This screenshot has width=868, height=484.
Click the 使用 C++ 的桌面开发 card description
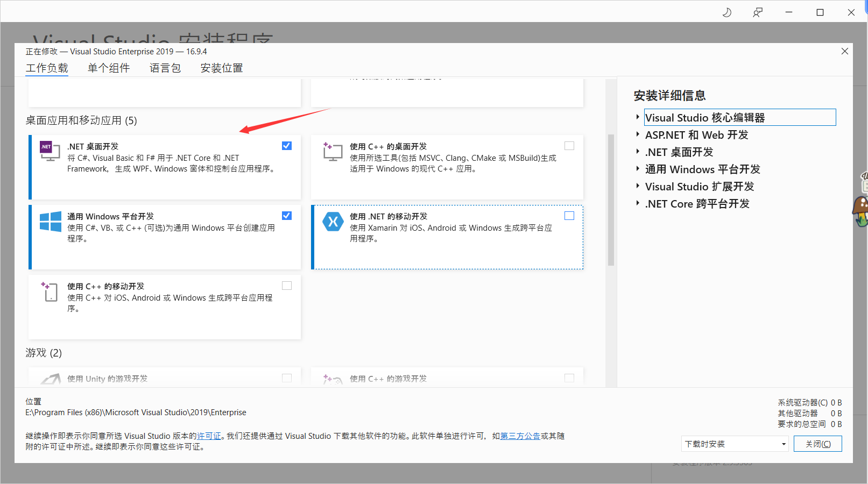pyautogui.click(x=453, y=163)
